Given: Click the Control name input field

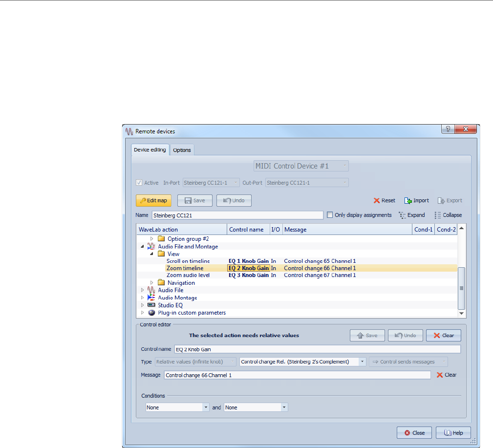Looking at the screenshot, I should [x=318, y=349].
